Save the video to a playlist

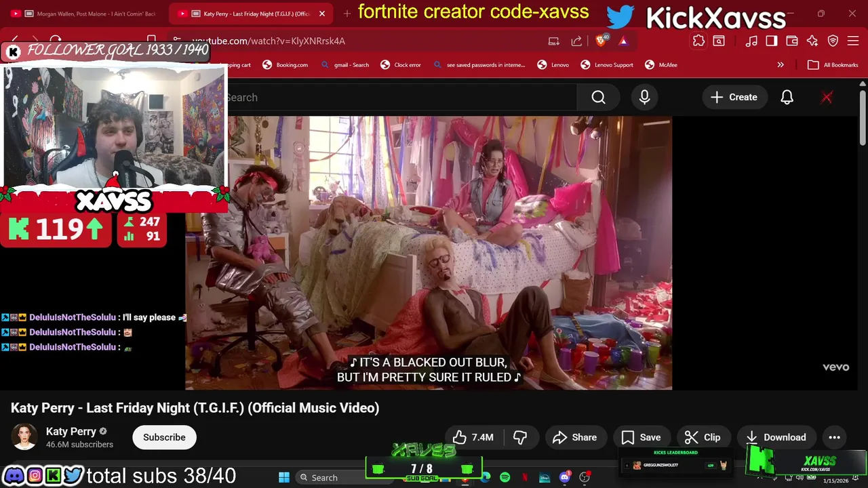(641, 437)
